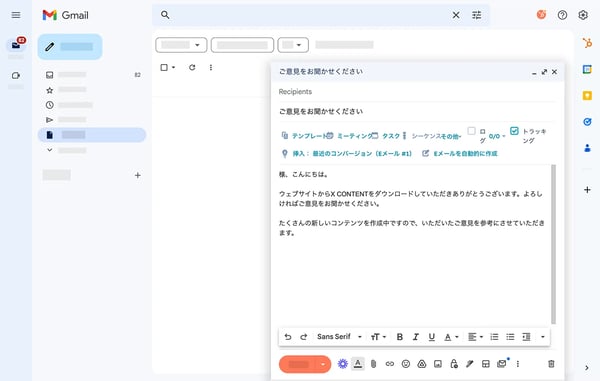Open the シーケンスその他 dropdown
The image size is (600, 381).
(436, 136)
